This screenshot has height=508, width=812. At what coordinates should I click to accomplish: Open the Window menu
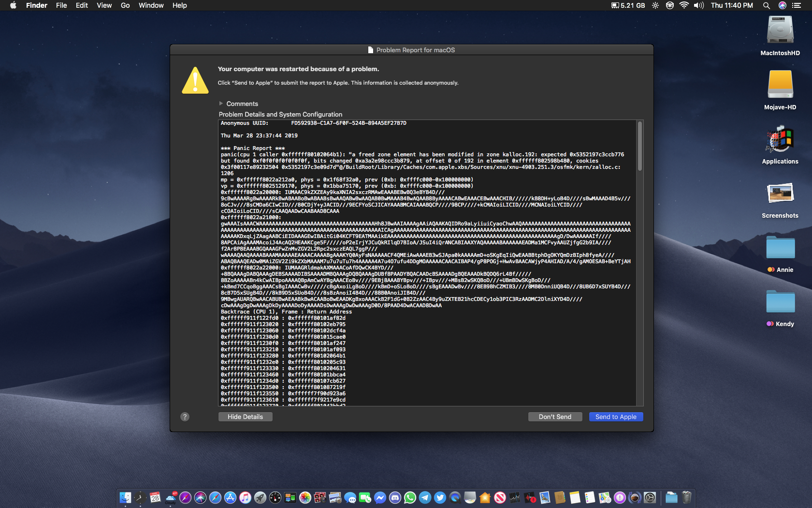(151, 5)
